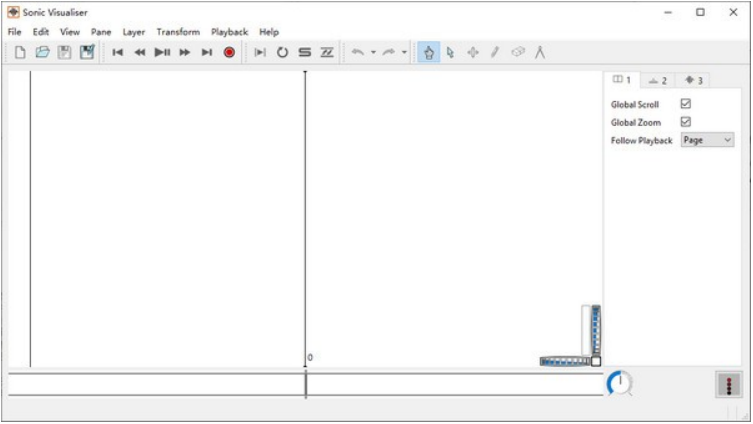Image resolution: width=753 pixels, height=424 pixels.
Task: Uncheck the Global Zoom checkbox
Action: (x=685, y=122)
